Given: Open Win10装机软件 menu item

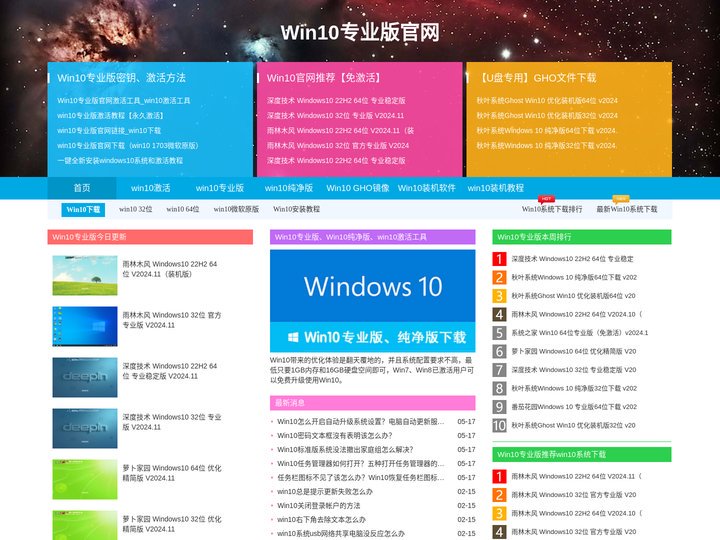Looking at the screenshot, I should [x=427, y=188].
